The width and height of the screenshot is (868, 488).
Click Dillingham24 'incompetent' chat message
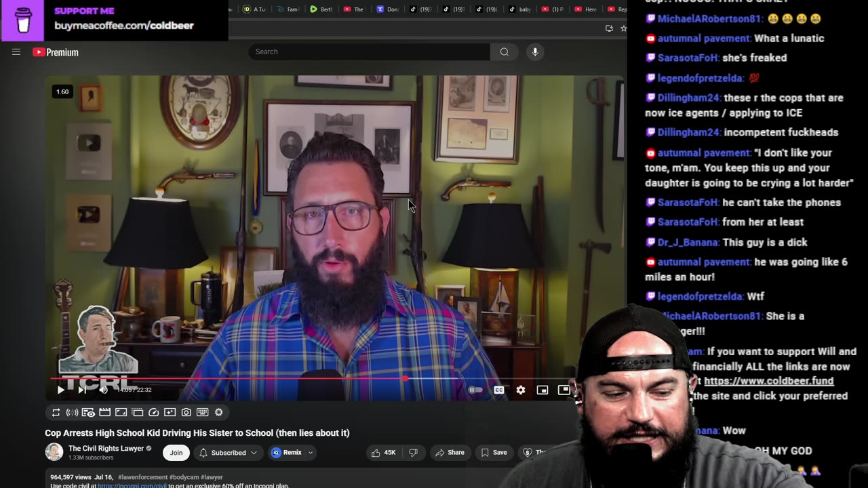tap(781, 132)
